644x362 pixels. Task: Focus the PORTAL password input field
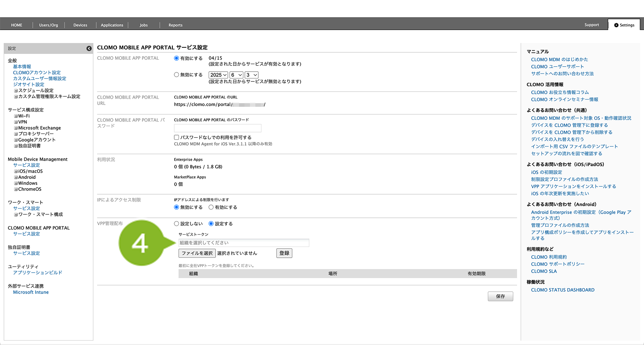pyautogui.click(x=218, y=128)
